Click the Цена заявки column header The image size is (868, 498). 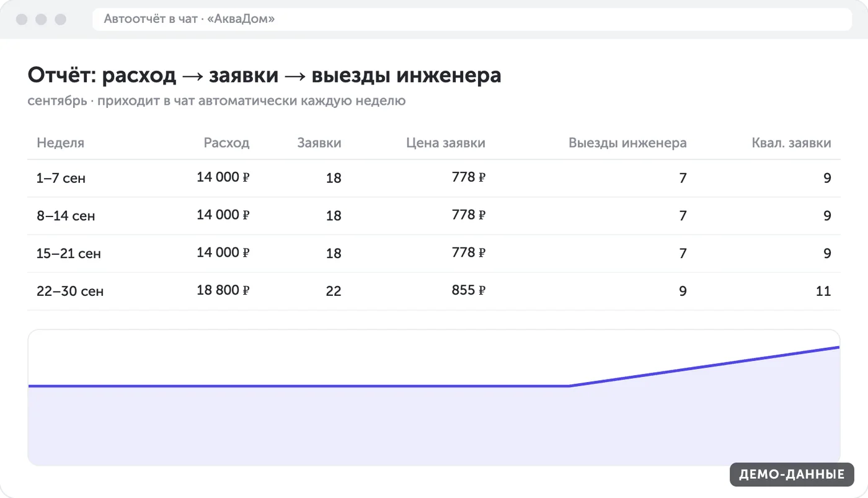tap(446, 143)
